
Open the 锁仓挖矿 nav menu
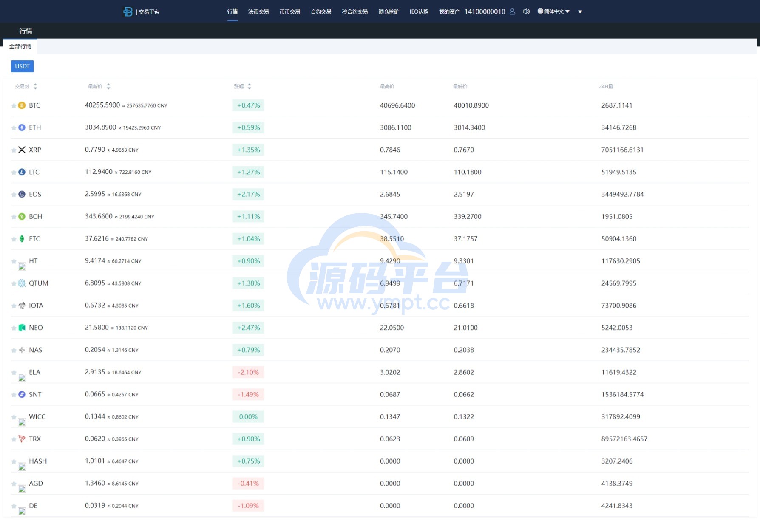pos(389,11)
